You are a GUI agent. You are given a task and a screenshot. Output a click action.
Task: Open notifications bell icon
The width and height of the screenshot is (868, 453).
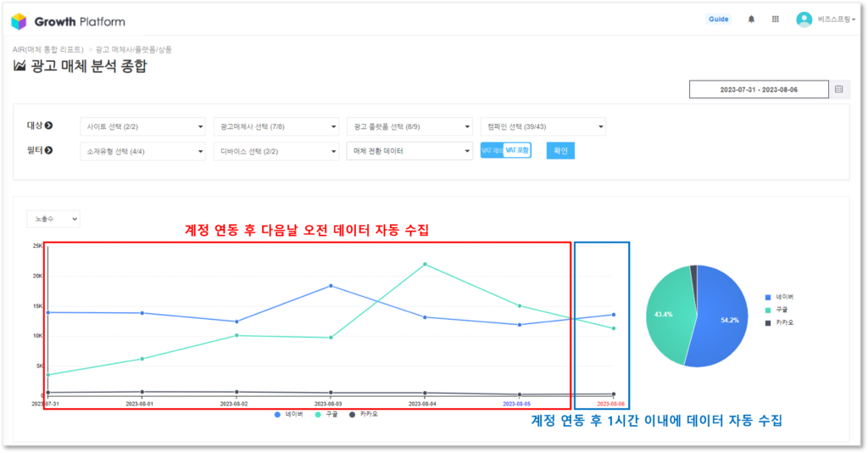pyautogui.click(x=751, y=20)
